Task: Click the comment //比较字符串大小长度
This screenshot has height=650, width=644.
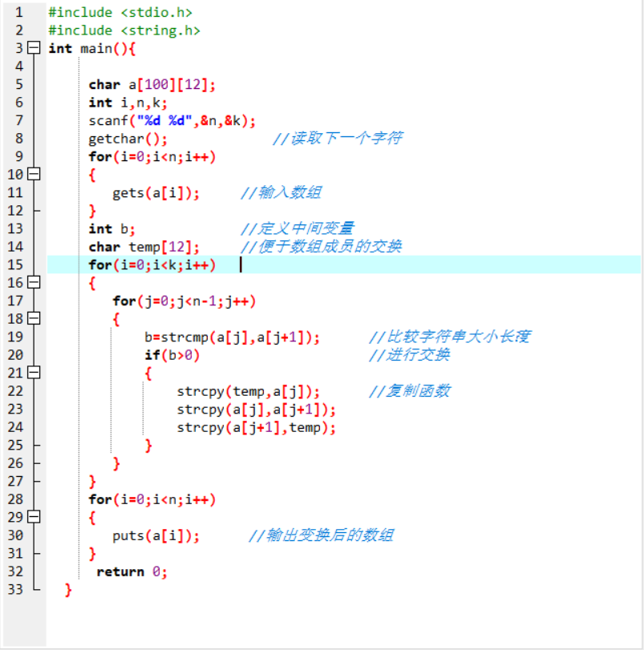Action: 450,337
